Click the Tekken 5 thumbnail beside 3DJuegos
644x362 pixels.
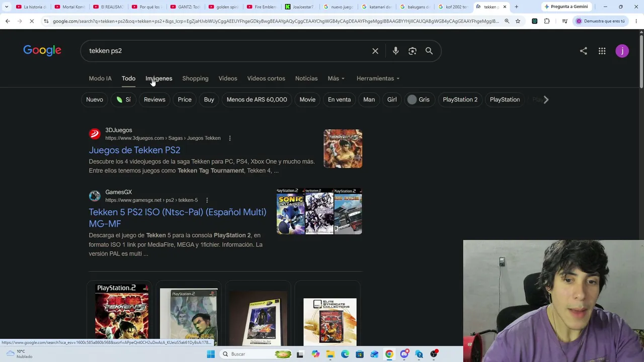click(343, 149)
